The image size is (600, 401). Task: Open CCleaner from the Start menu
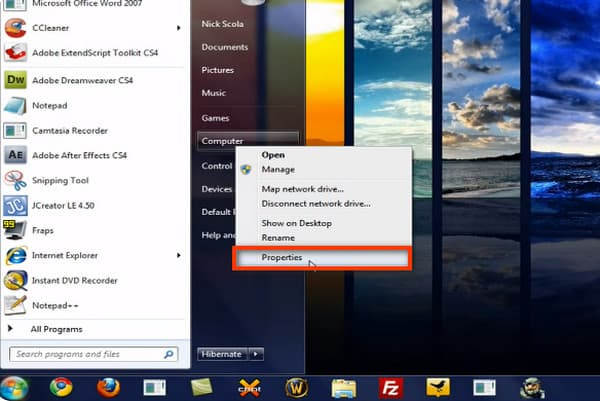click(x=92, y=28)
